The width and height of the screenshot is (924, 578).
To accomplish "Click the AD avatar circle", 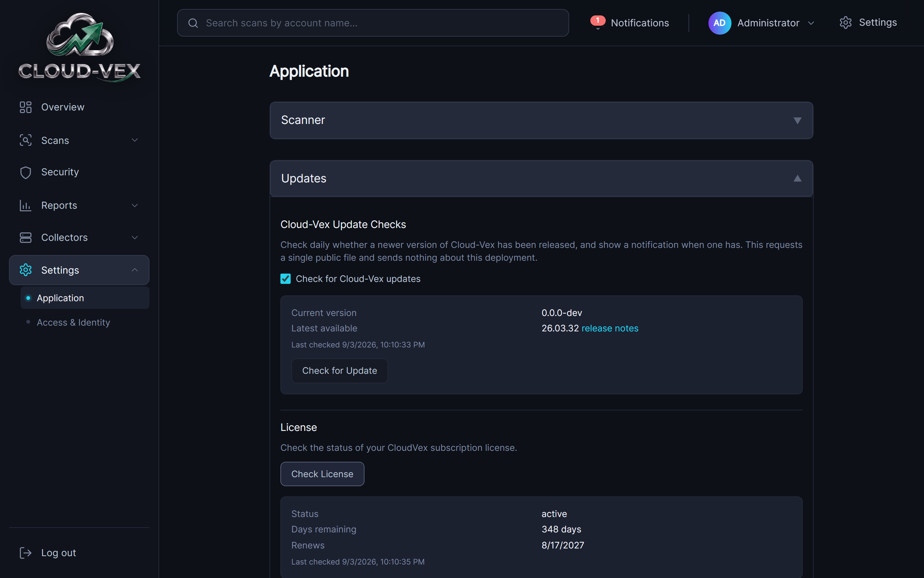I will click(720, 23).
